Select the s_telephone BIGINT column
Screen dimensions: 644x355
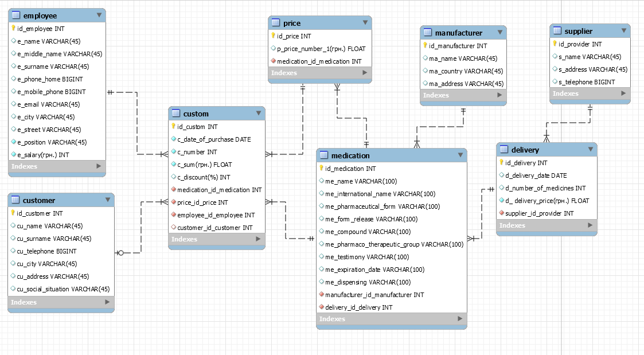coord(590,82)
